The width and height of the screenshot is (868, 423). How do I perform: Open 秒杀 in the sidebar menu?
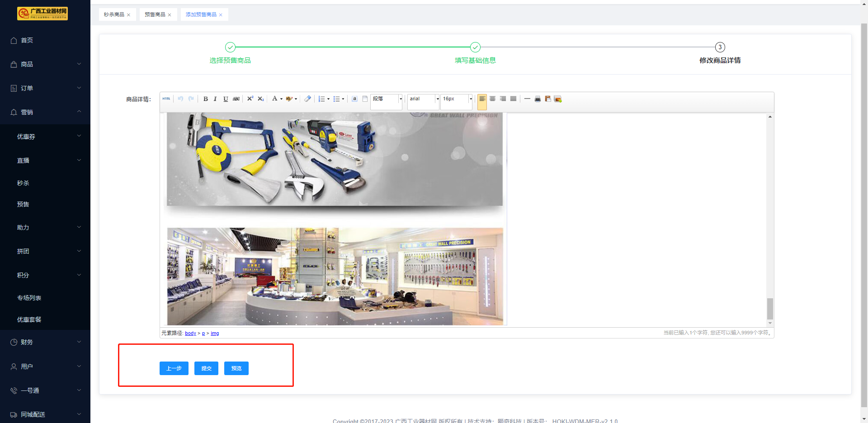[x=23, y=183]
